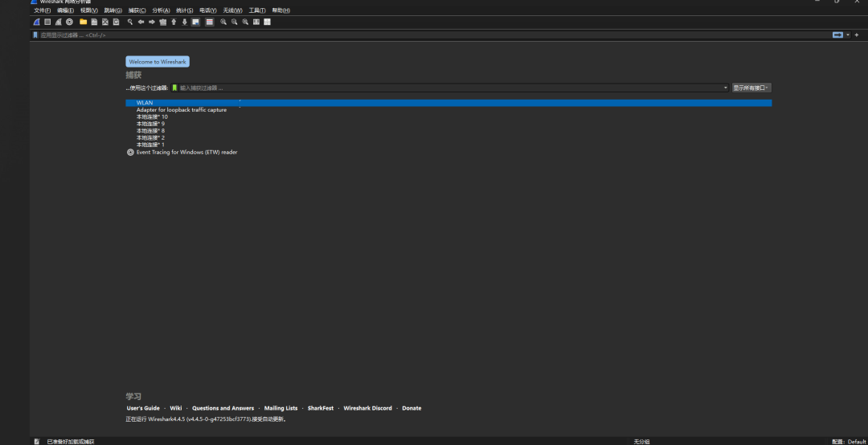Open the User's Guide link
Screen dimensions: 868x445
point(143,408)
